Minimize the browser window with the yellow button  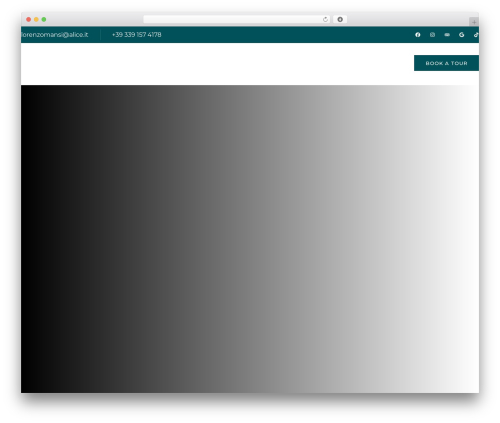(x=36, y=19)
